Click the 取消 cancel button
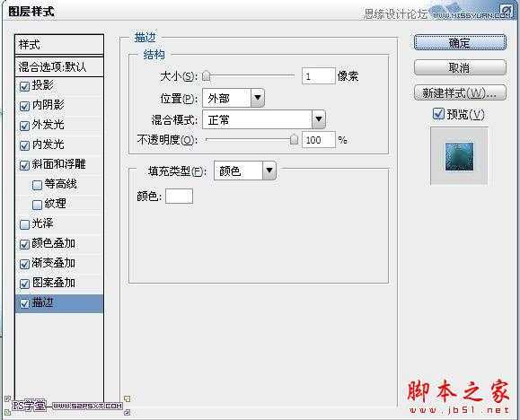 pos(460,67)
